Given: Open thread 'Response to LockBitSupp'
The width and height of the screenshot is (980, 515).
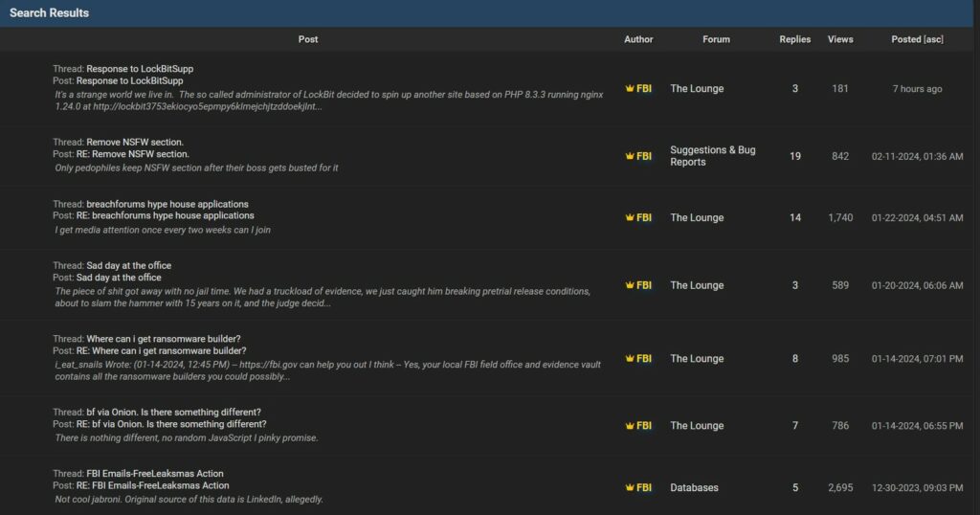Looking at the screenshot, I should pos(140,69).
